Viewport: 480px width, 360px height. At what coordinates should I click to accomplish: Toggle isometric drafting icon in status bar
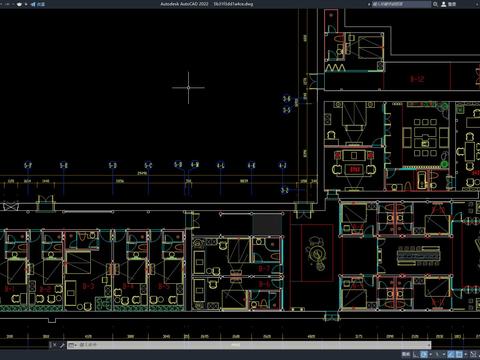coord(437,354)
